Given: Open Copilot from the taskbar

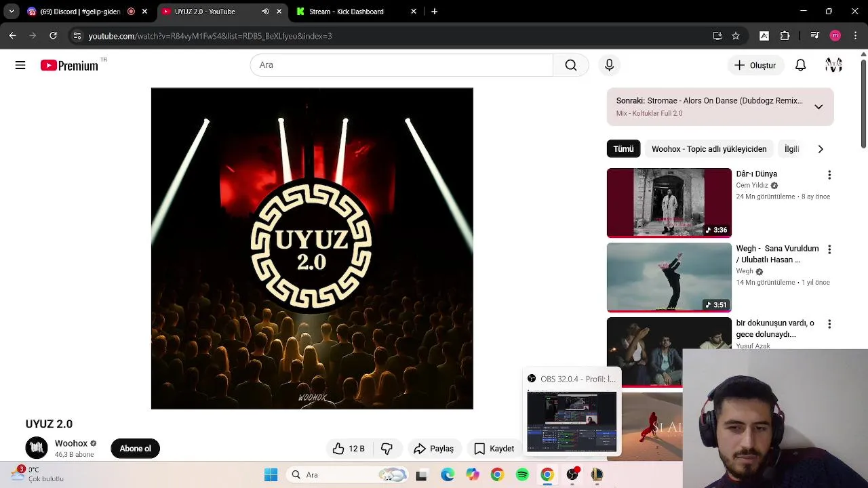Looking at the screenshot, I should 473,475.
